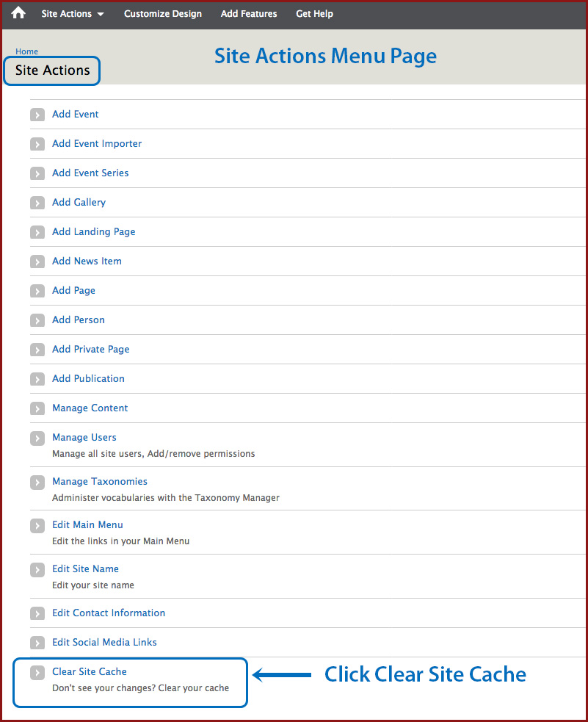Image resolution: width=588 pixels, height=722 pixels.
Task: Click the arrow icon beside Manage Content
Action: click(x=37, y=408)
